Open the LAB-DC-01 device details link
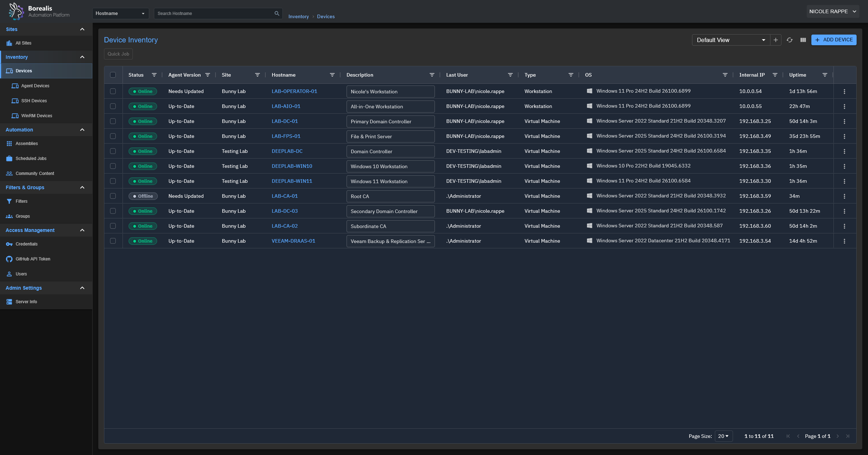 pyautogui.click(x=284, y=121)
